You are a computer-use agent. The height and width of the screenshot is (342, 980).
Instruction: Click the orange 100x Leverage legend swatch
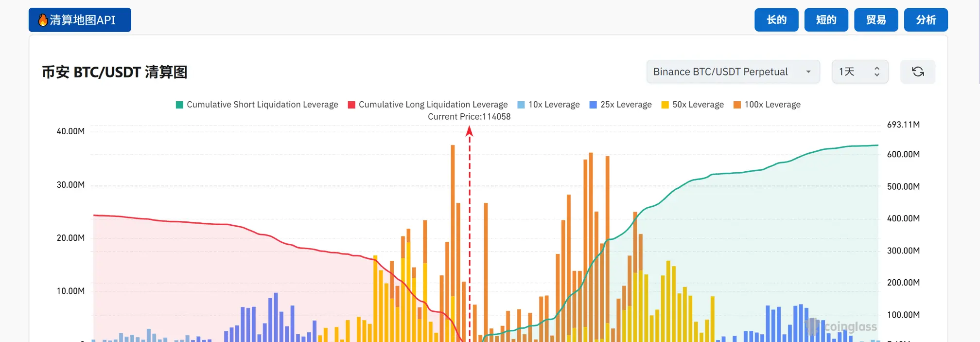[x=737, y=105]
